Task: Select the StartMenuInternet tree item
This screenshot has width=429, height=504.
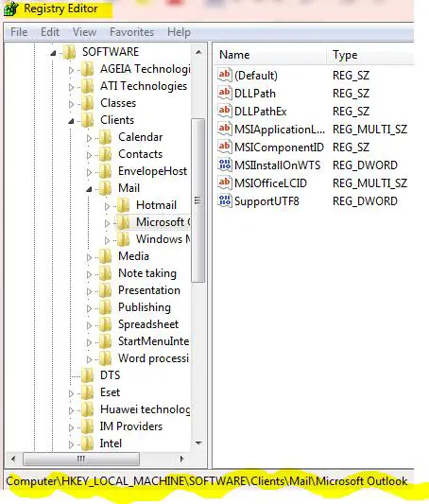Action: tap(153, 341)
